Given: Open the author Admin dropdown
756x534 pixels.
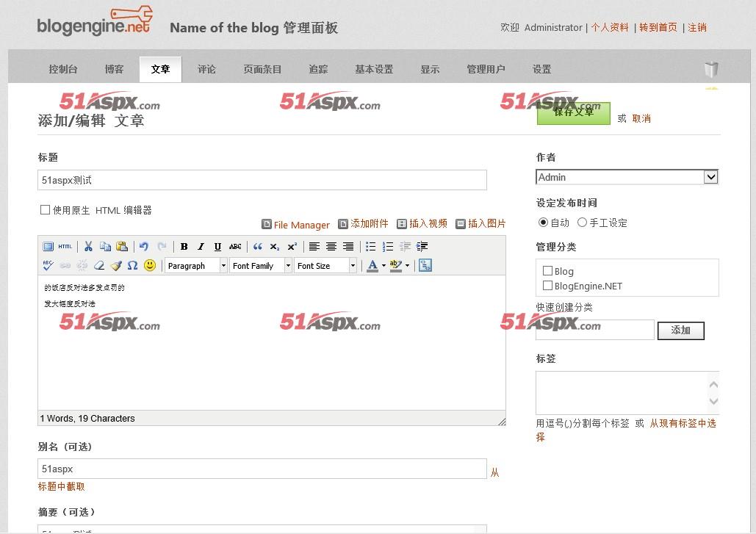Looking at the screenshot, I should click(x=627, y=177).
